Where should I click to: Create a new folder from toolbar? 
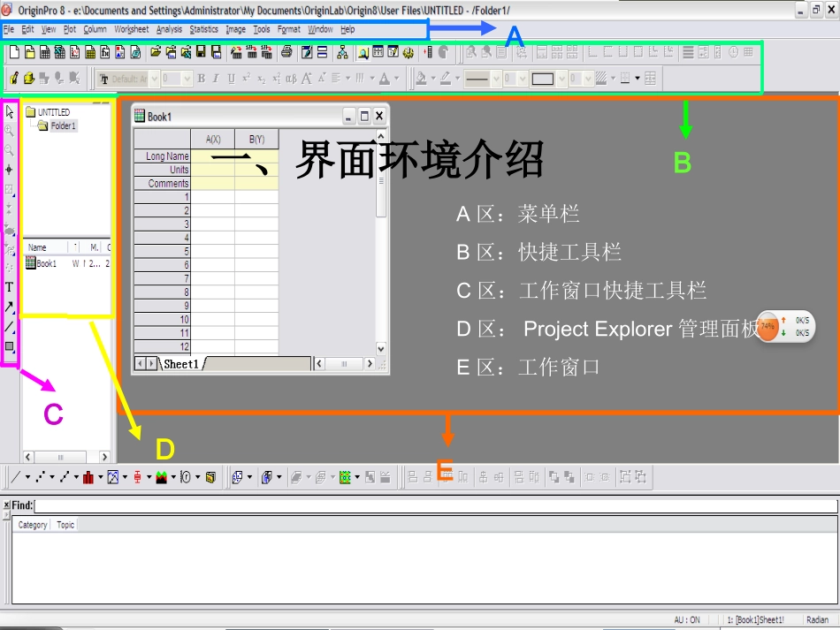click(x=29, y=52)
